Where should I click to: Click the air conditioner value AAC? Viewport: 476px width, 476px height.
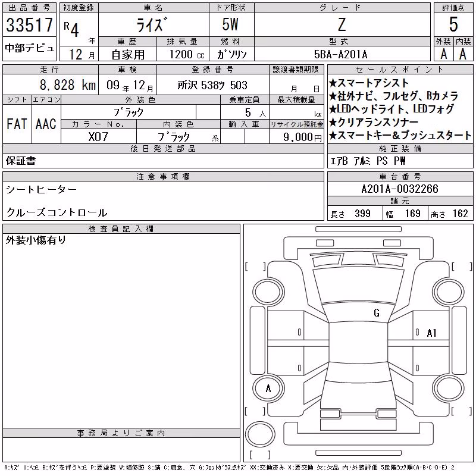[x=46, y=124]
